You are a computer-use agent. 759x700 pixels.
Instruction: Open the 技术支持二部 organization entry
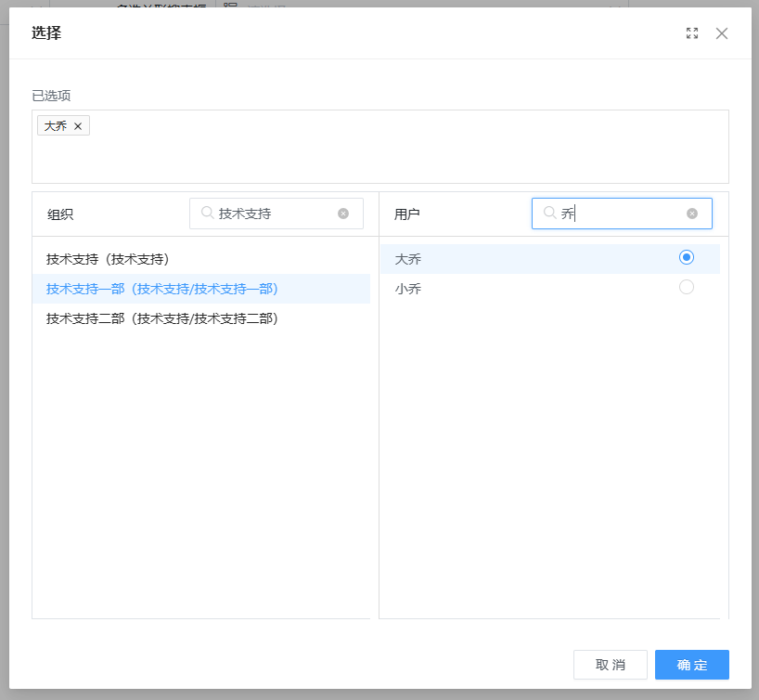coord(162,318)
